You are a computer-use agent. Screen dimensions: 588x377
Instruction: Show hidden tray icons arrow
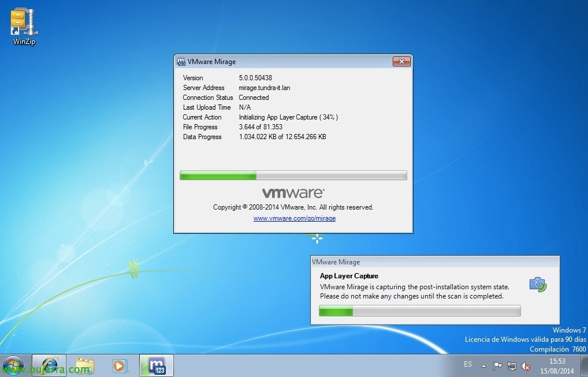pos(484,366)
